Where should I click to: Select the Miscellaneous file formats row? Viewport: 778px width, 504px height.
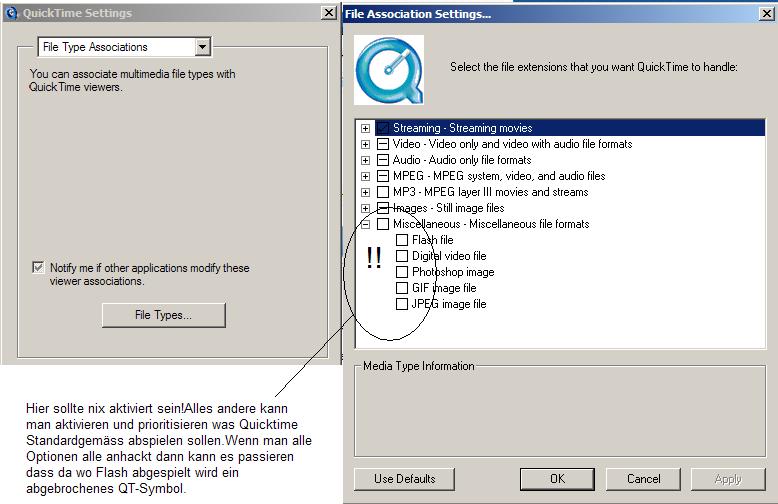pyautogui.click(x=491, y=224)
